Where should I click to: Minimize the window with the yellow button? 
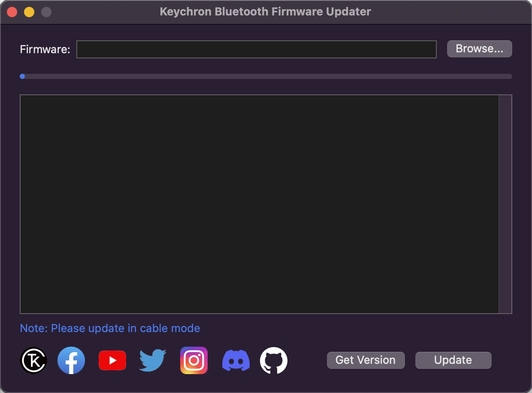coord(29,12)
